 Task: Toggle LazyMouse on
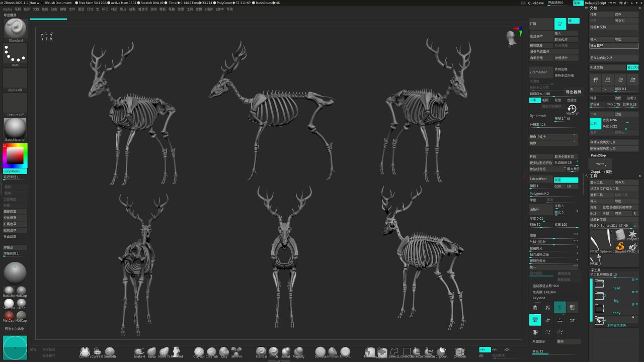point(15,171)
